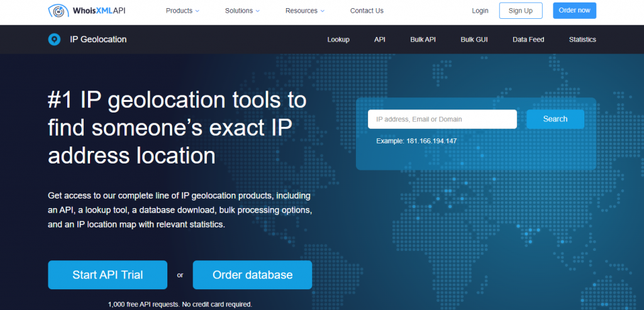
Task: Switch to the Bulk API tab
Action: (423, 40)
